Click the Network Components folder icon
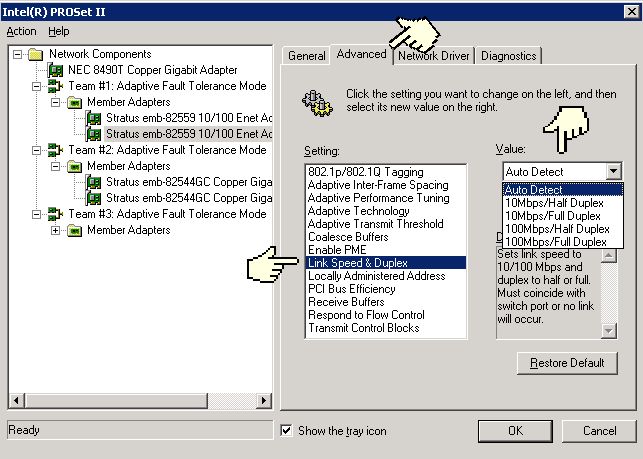The height and width of the screenshot is (459, 643). [36, 54]
